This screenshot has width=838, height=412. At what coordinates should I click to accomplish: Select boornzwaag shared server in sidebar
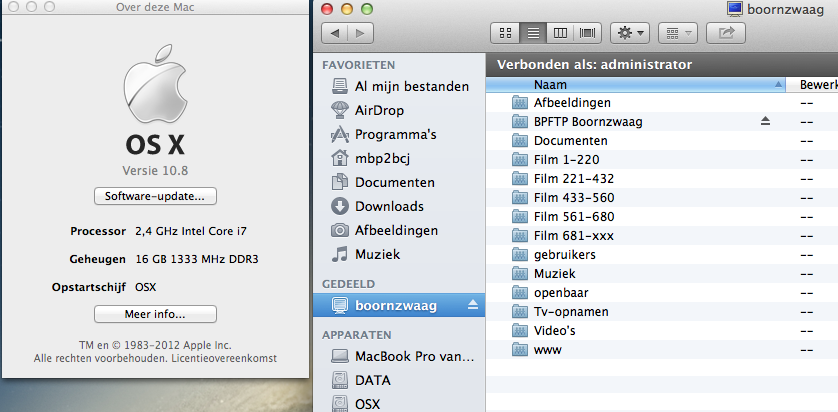tap(399, 305)
